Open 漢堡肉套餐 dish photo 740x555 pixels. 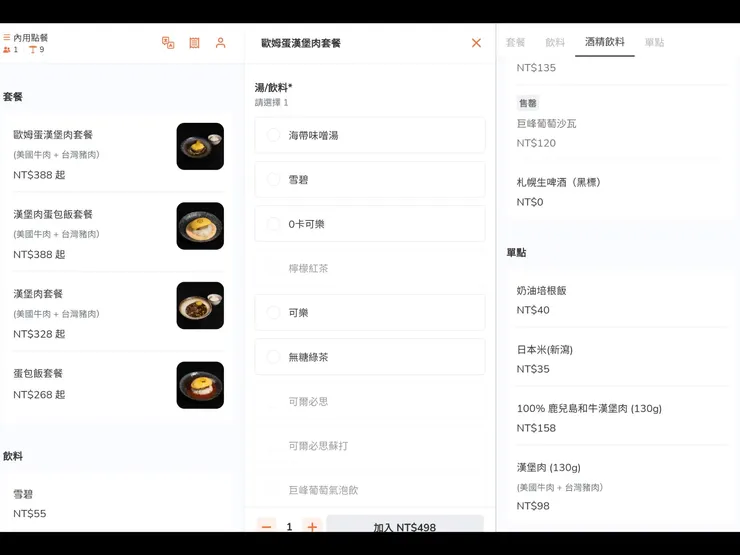[200, 305]
